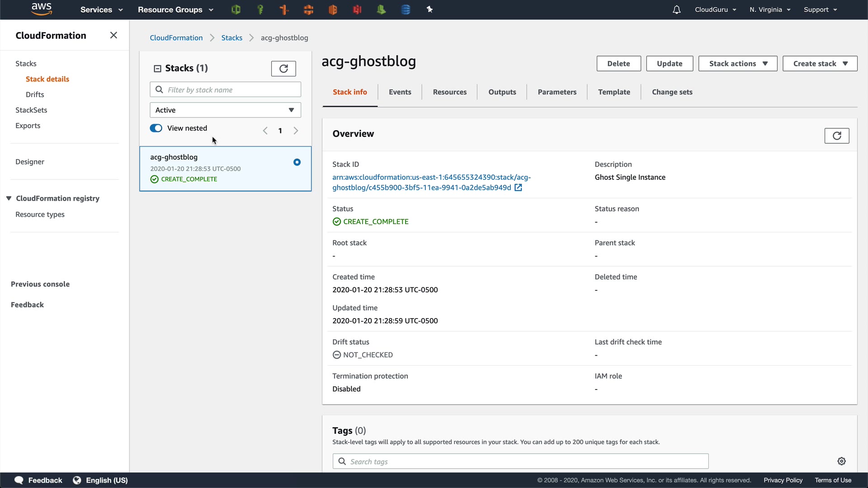Expand the Stack actions dropdown
This screenshot has width=868, height=488.
pos(737,64)
